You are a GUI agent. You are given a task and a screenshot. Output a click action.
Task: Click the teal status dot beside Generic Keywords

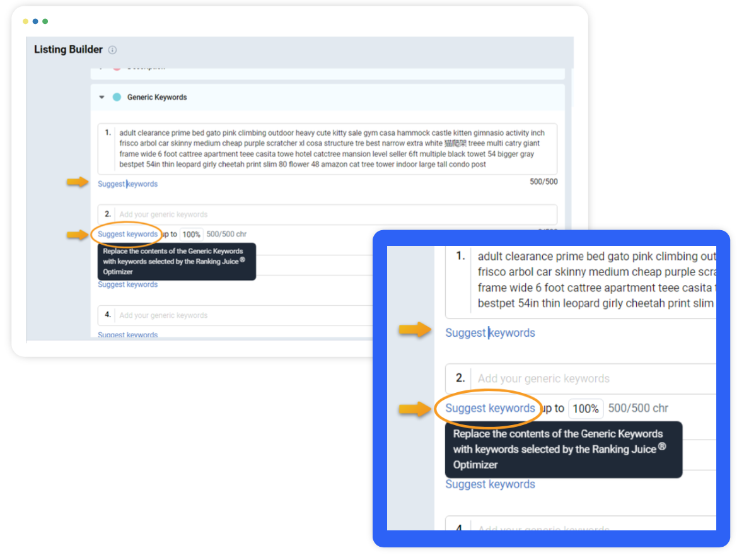117,97
